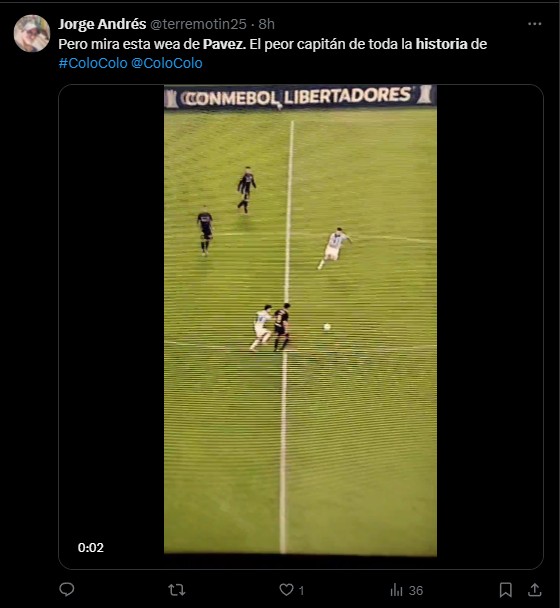Click the 0:02 video time indicator
Viewport: 560px width, 608px height.
[91, 548]
